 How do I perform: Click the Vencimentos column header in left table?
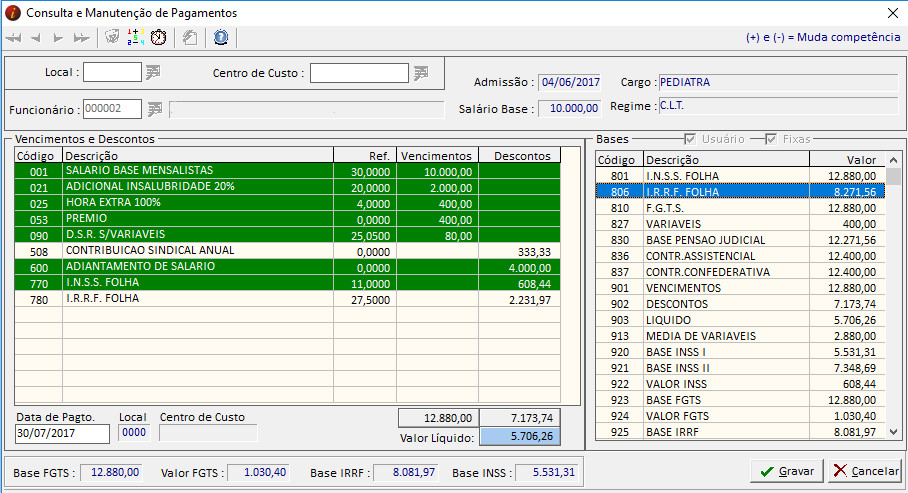tap(437, 155)
